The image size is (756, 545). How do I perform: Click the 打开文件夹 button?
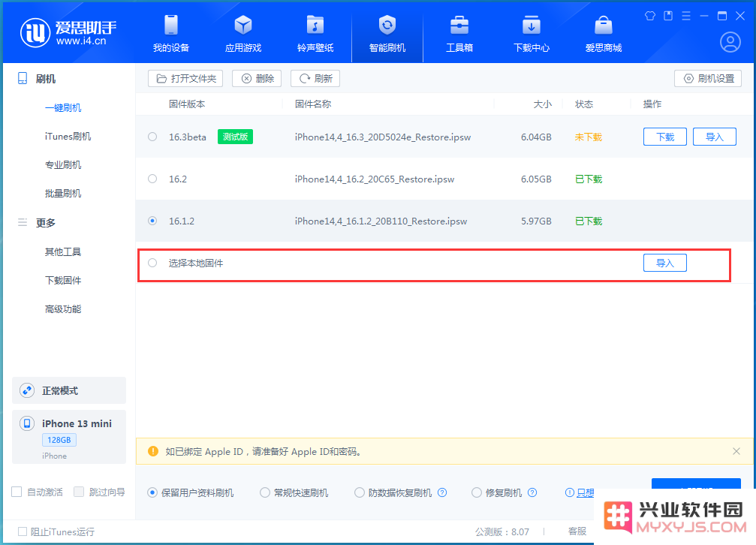[x=185, y=79]
